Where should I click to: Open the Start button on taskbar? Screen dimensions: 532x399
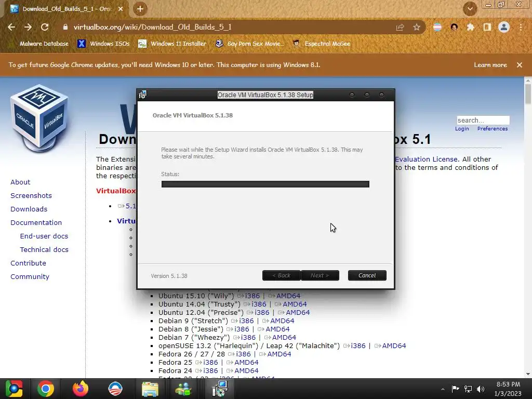pos(14,389)
